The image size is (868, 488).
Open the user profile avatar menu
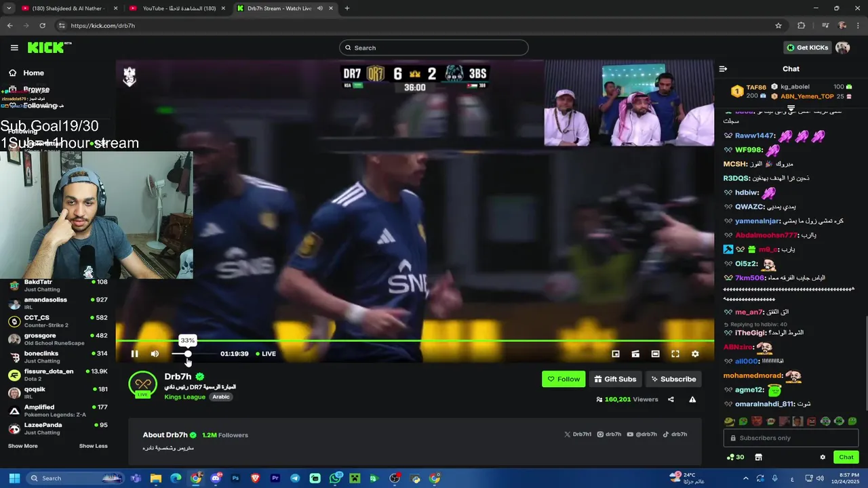(842, 47)
